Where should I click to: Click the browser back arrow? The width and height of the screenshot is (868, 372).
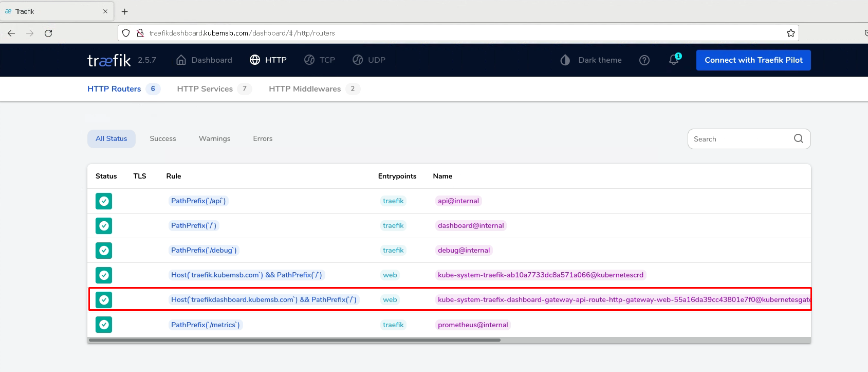pyautogui.click(x=11, y=33)
